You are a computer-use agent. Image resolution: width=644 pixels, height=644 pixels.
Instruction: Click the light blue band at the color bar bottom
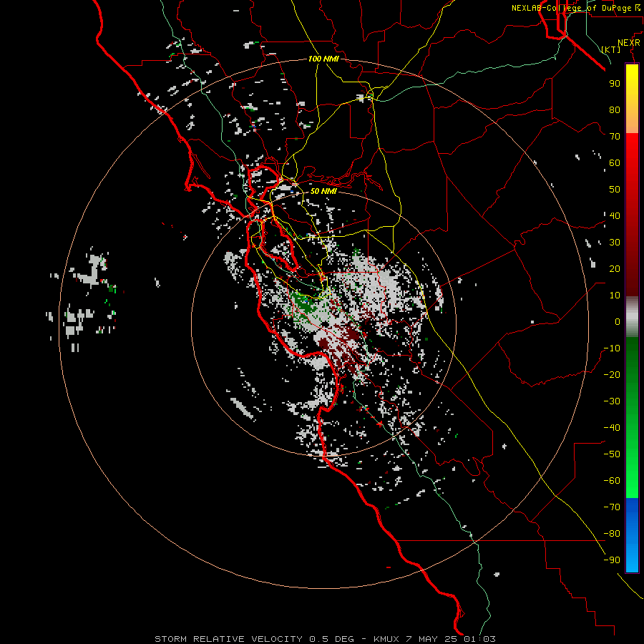tap(632, 559)
